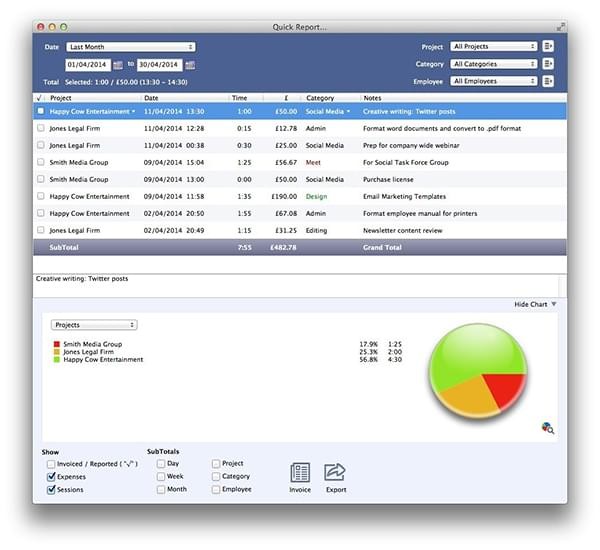Click the green Happy Cow Entertainment swatch
Image resolution: width=600 pixels, height=550 pixels.
[x=57, y=359]
